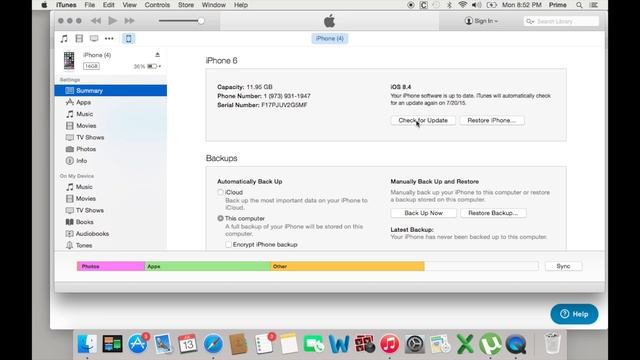Open the View menu
This screenshot has height=360, width=640.
(x=129, y=5)
